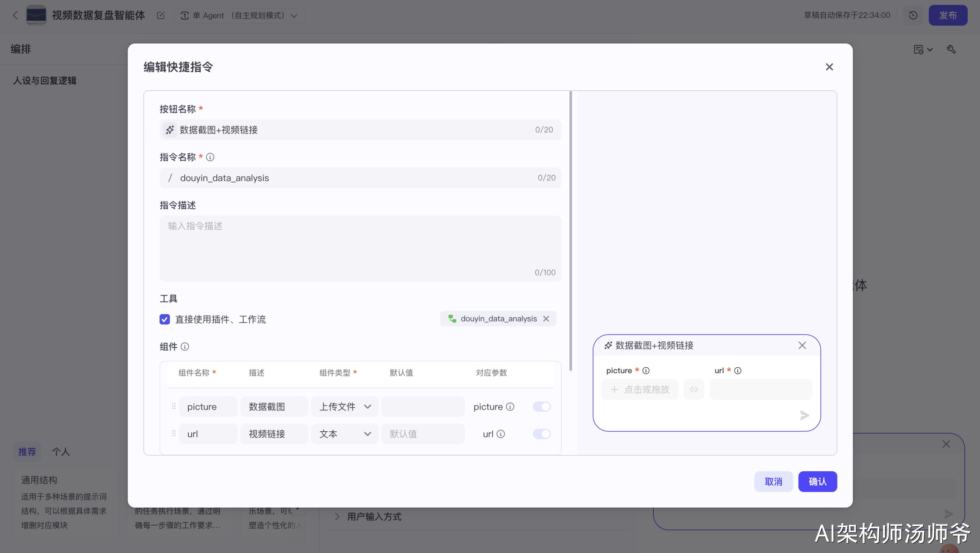This screenshot has height=553, width=980.
Task: Click the edit agent name pencil icon
Action: coord(161,15)
